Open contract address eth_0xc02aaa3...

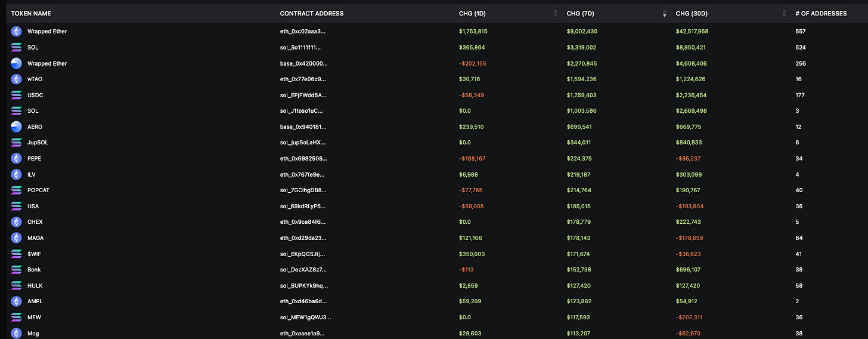pos(303,32)
